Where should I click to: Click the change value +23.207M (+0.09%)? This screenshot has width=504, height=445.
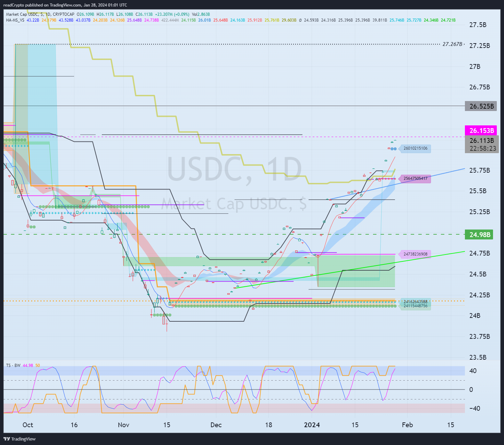(172, 14)
